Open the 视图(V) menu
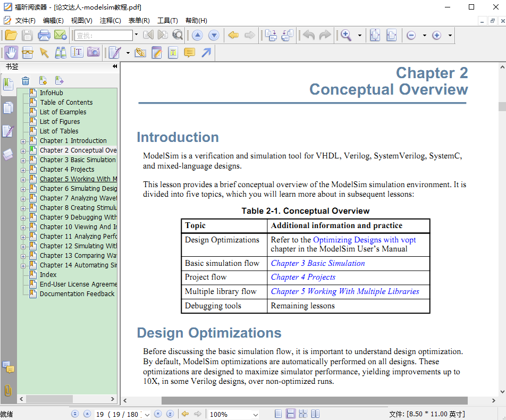Viewport: 506px width, 420px height. (81, 20)
